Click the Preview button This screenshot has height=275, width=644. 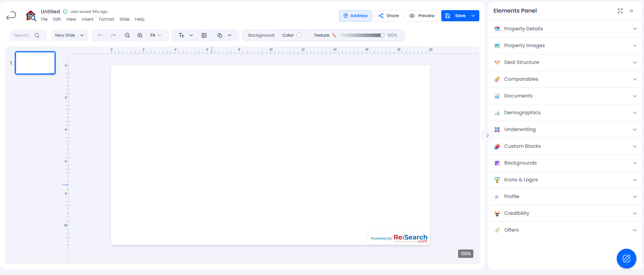(x=422, y=16)
